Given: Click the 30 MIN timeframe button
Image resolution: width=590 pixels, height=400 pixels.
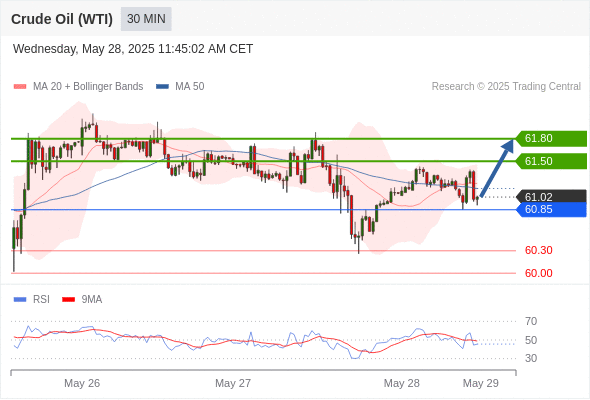Looking at the screenshot, I should [146, 19].
